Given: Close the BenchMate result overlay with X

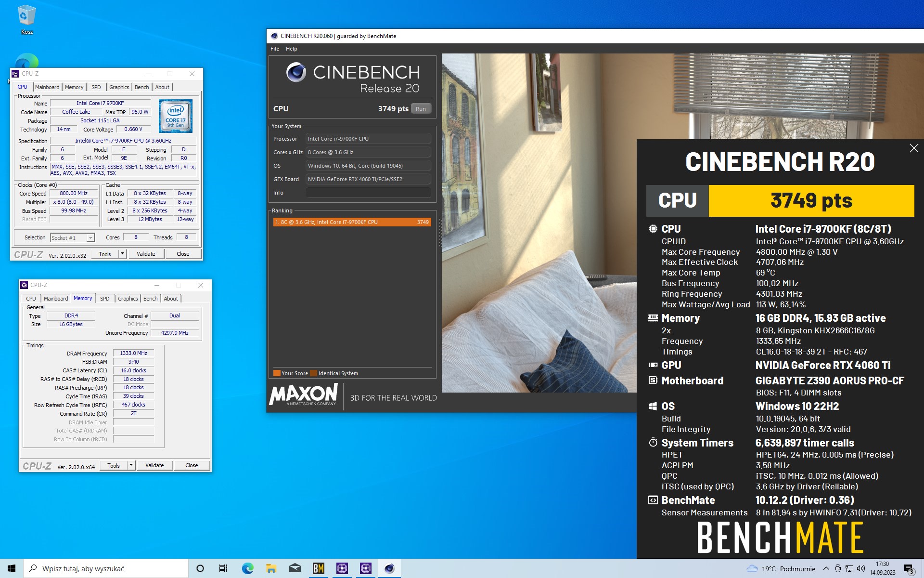Looking at the screenshot, I should [914, 148].
